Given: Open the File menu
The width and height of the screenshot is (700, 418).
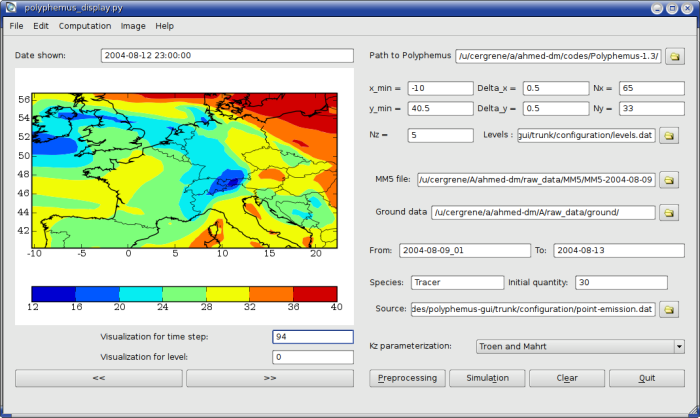Looking at the screenshot, I should 17,26.
